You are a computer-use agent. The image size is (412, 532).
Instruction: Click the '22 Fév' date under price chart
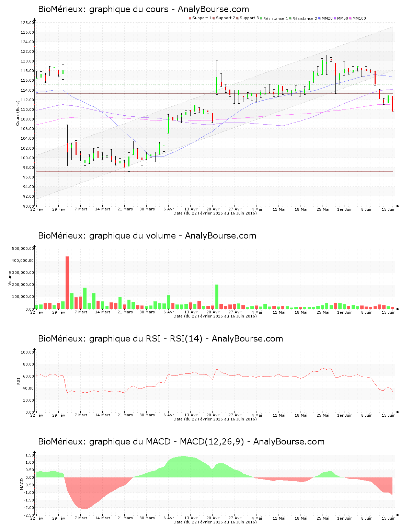click(37, 209)
